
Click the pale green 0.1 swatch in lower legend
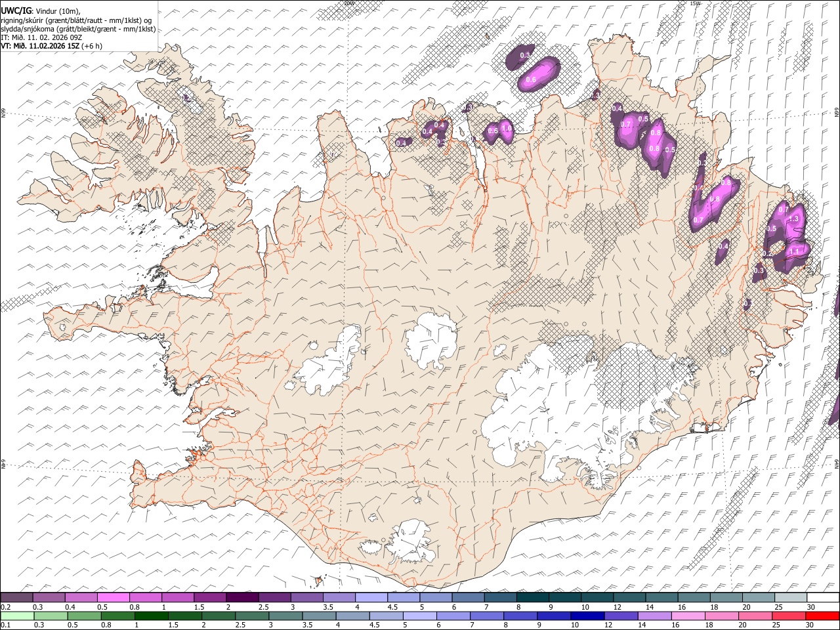(17, 616)
